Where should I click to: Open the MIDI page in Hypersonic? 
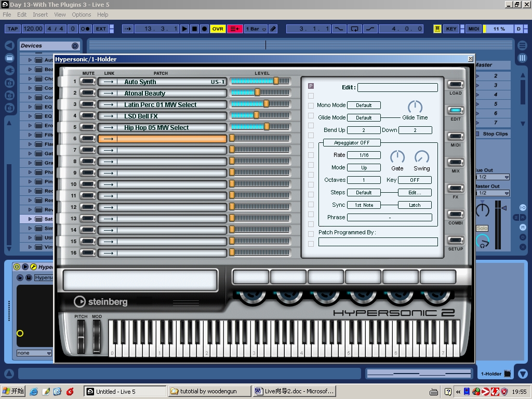[x=455, y=137]
